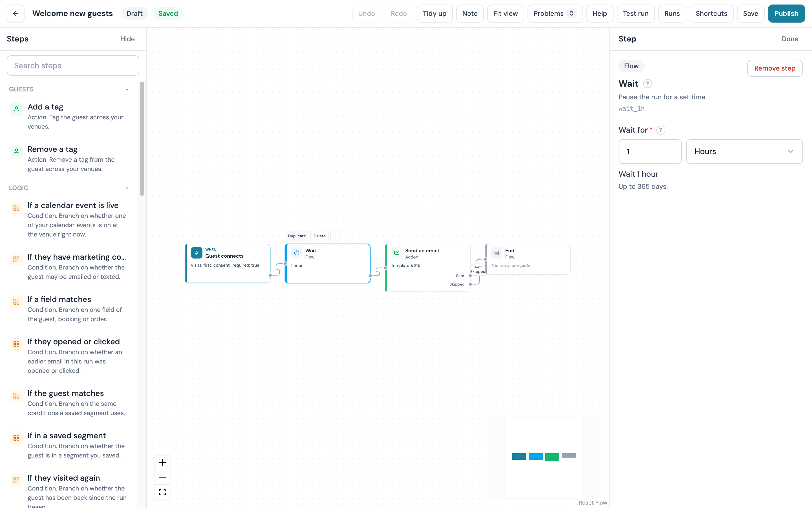Click the calendar event condition icon
Image resolution: width=812 pixels, height=508 pixels.
[x=16, y=208]
